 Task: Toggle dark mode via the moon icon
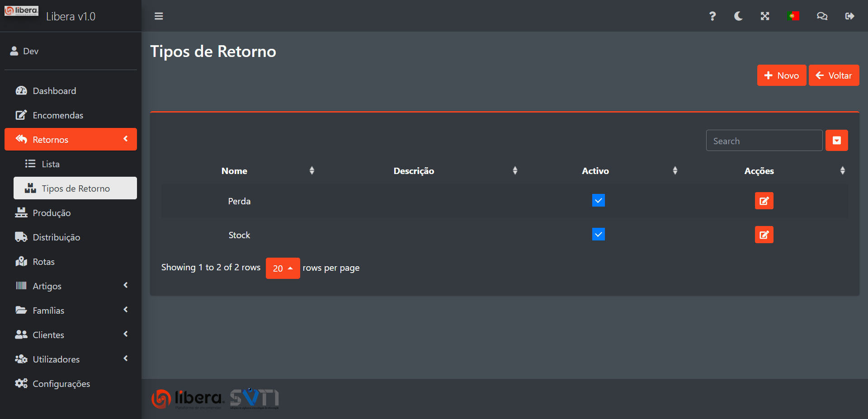point(738,16)
